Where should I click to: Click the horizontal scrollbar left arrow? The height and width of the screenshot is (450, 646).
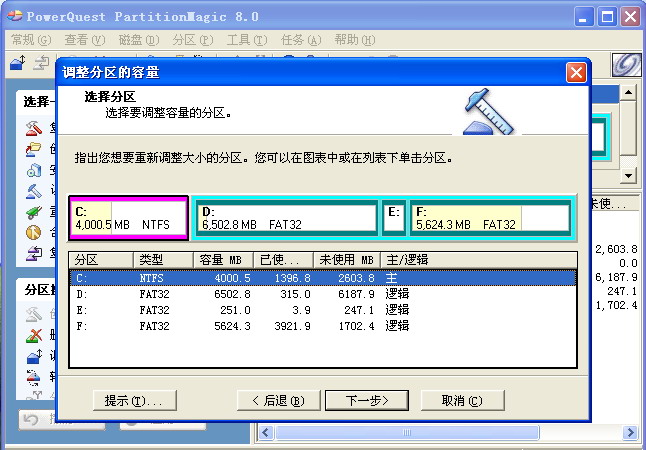(266, 432)
